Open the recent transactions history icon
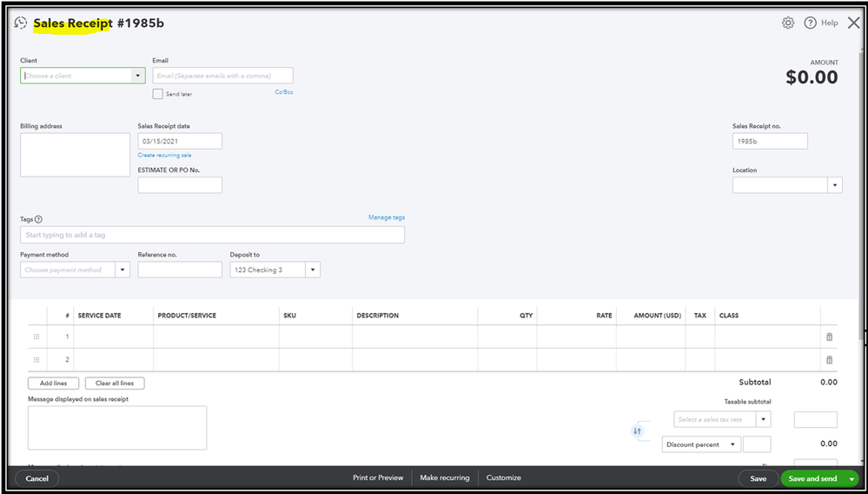Viewport: 868px width, 494px height. coord(21,23)
